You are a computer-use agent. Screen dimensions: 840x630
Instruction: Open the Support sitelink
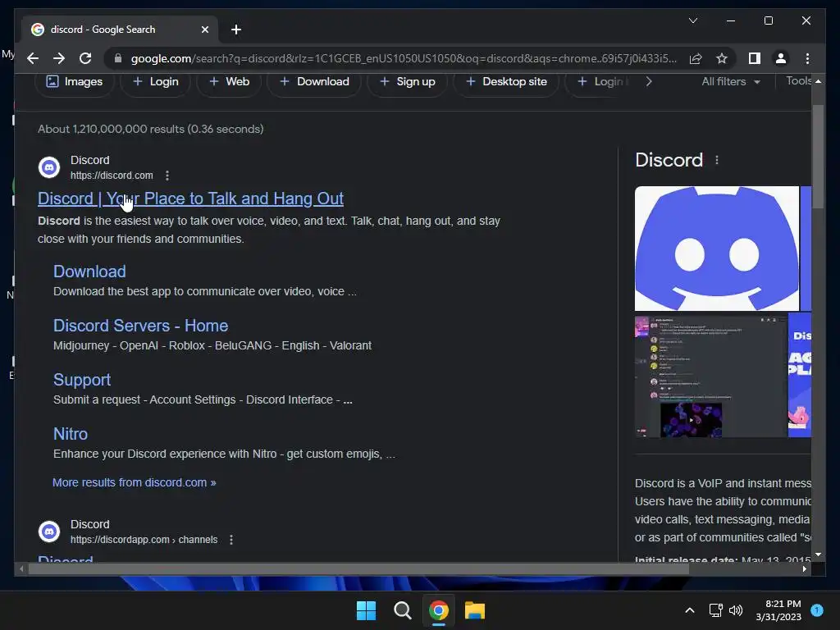pos(82,380)
